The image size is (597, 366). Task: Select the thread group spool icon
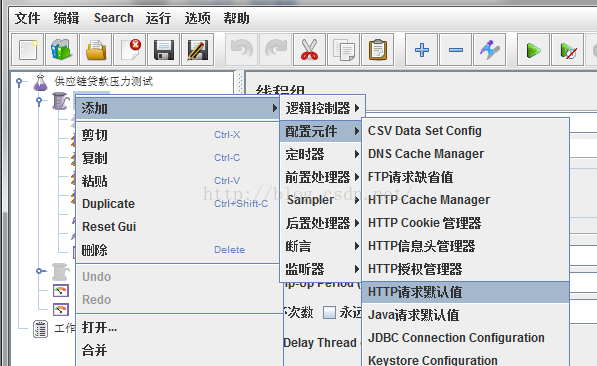click(61, 101)
